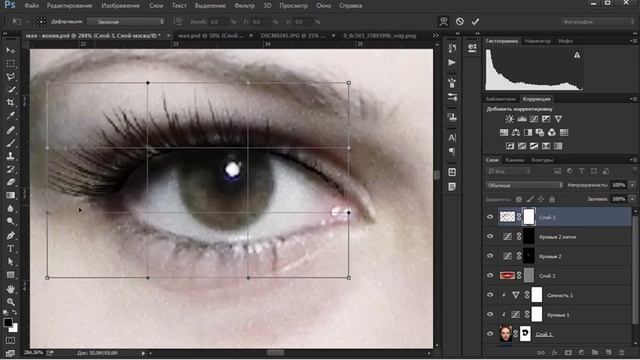Select the Pen tool
Viewport: 640px width, 360px height.
pyautogui.click(x=11, y=236)
